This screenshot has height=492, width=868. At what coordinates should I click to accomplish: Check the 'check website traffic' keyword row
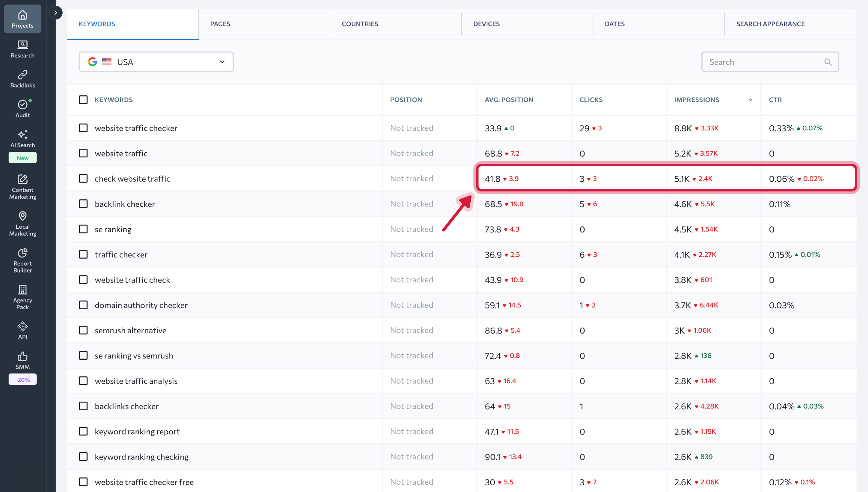[x=83, y=178]
